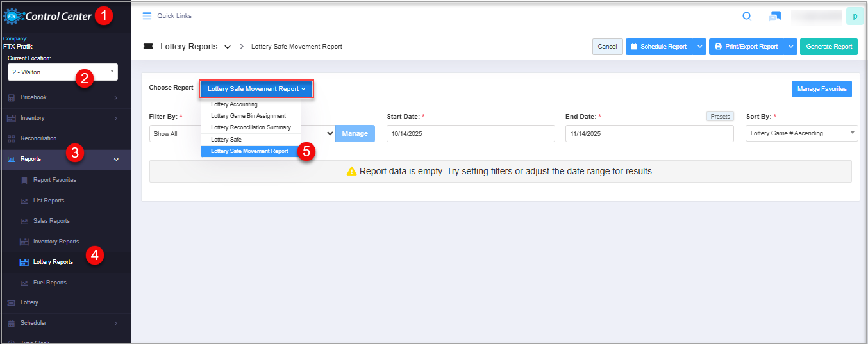Select Lottery Reconciliation Summary report option
868x344 pixels.
[x=251, y=127]
